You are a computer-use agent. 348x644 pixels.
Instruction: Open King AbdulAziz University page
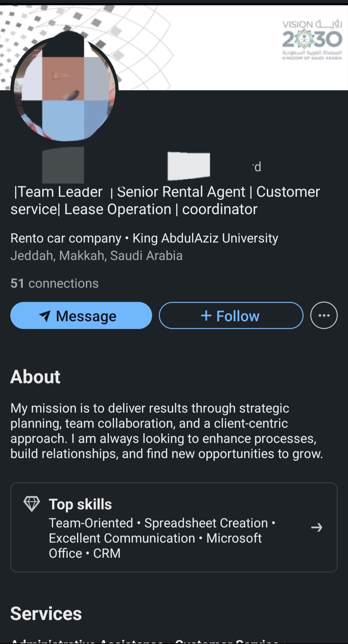coord(205,238)
